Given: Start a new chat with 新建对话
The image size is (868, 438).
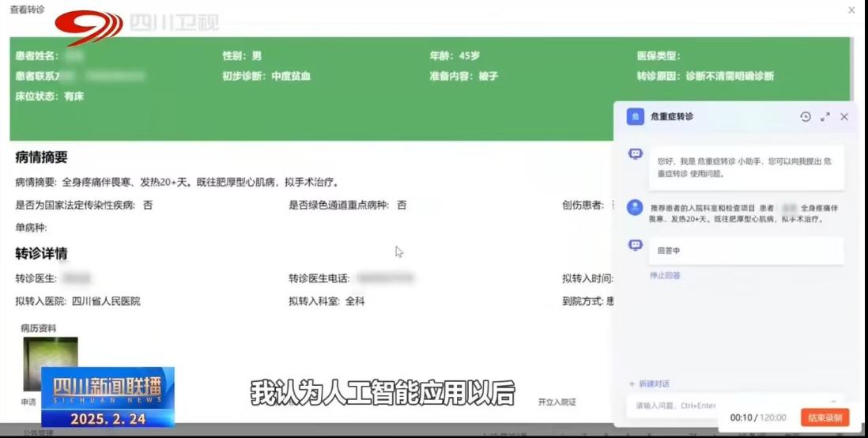Looking at the screenshot, I should pos(649,383).
